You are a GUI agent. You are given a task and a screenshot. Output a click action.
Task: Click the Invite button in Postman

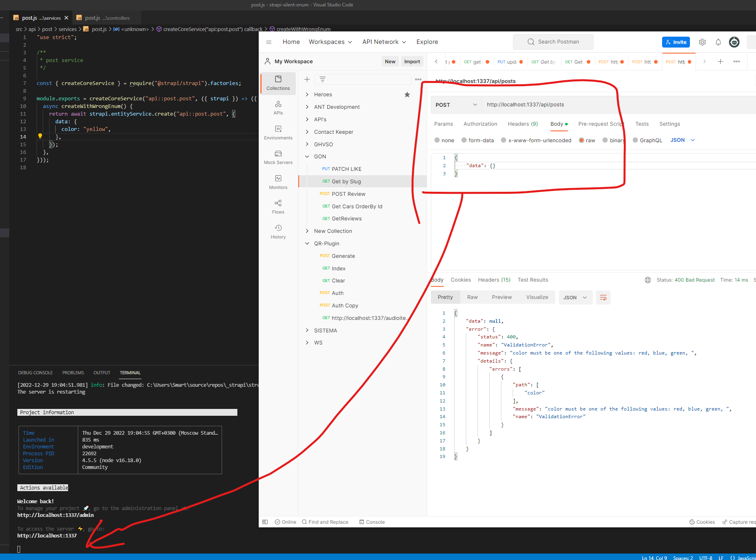[x=676, y=42]
